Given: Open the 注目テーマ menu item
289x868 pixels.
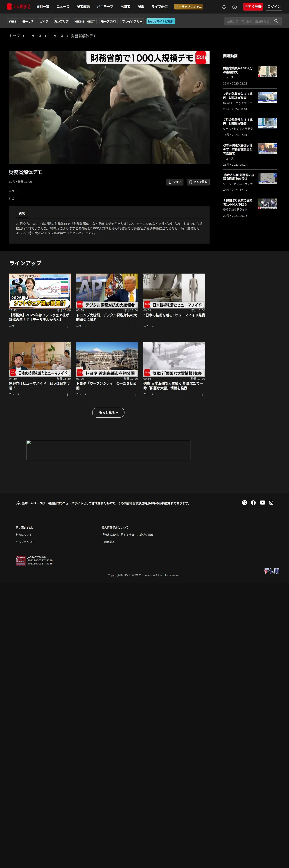Looking at the screenshot, I should [x=105, y=7].
